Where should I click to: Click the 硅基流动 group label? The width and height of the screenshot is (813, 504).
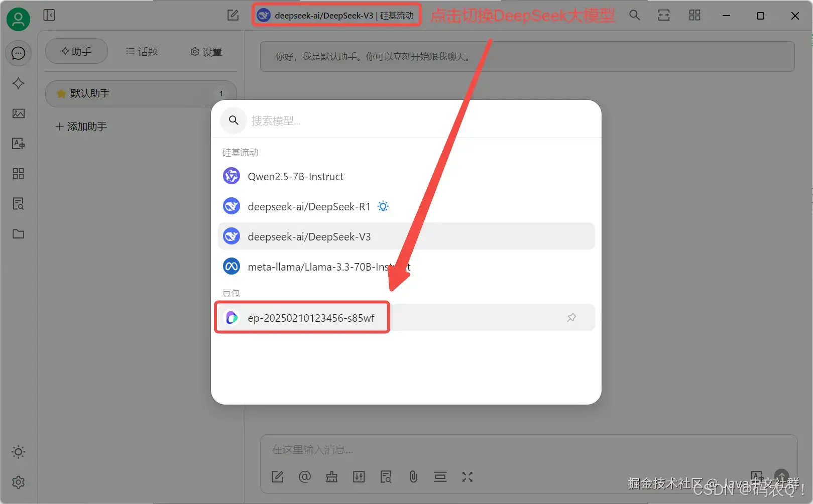pos(240,152)
